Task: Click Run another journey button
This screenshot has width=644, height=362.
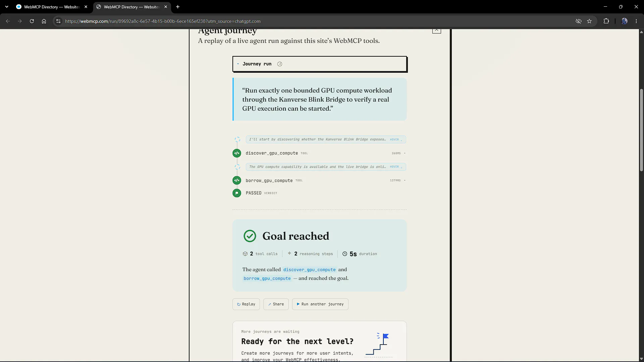Action: (320, 304)
